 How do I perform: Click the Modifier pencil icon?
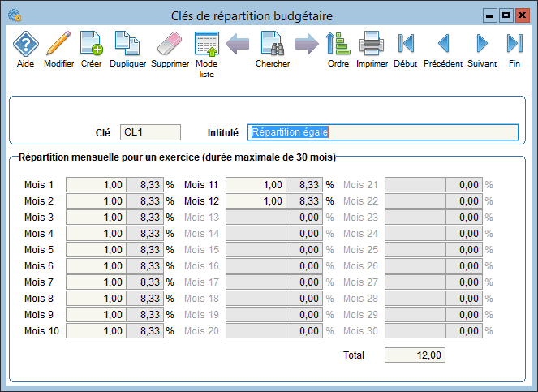tap(58, 43)
